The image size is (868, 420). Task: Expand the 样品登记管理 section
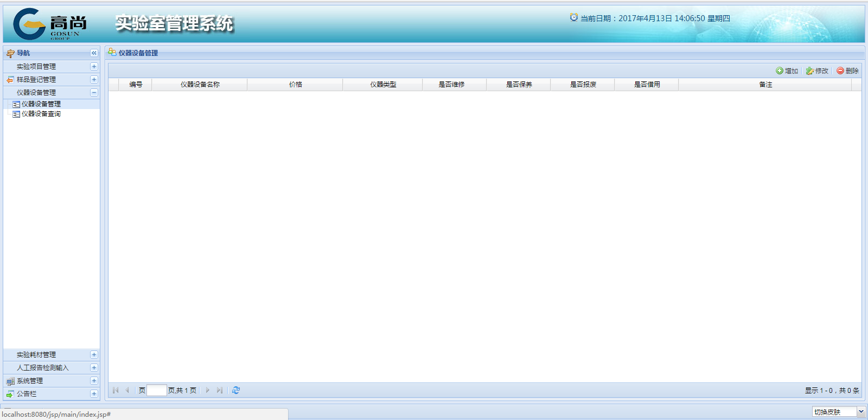(x=94, y=79)
